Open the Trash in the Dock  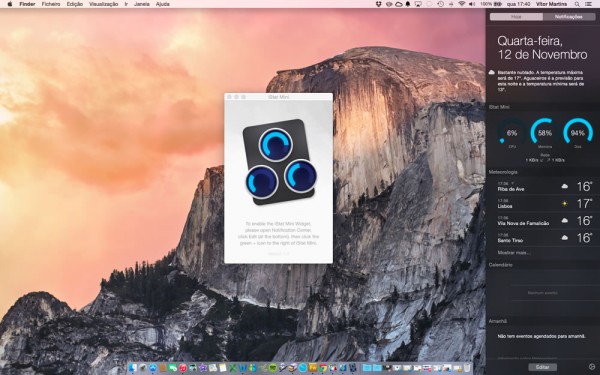466,368
